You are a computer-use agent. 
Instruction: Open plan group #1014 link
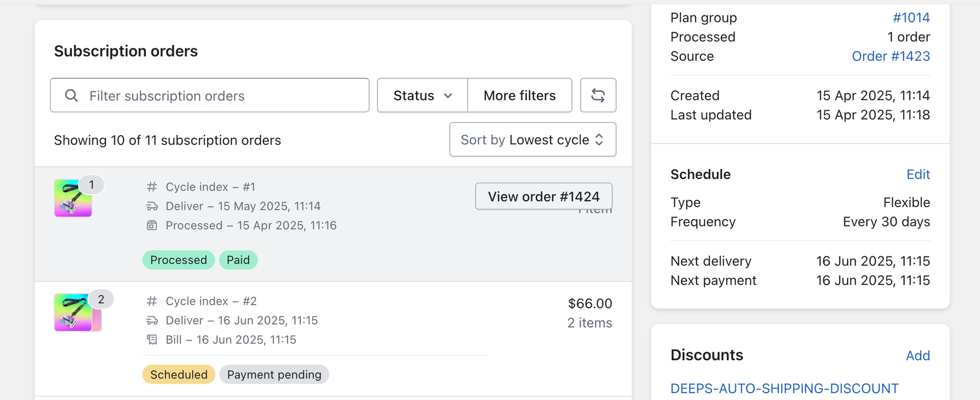pos(911,18)
